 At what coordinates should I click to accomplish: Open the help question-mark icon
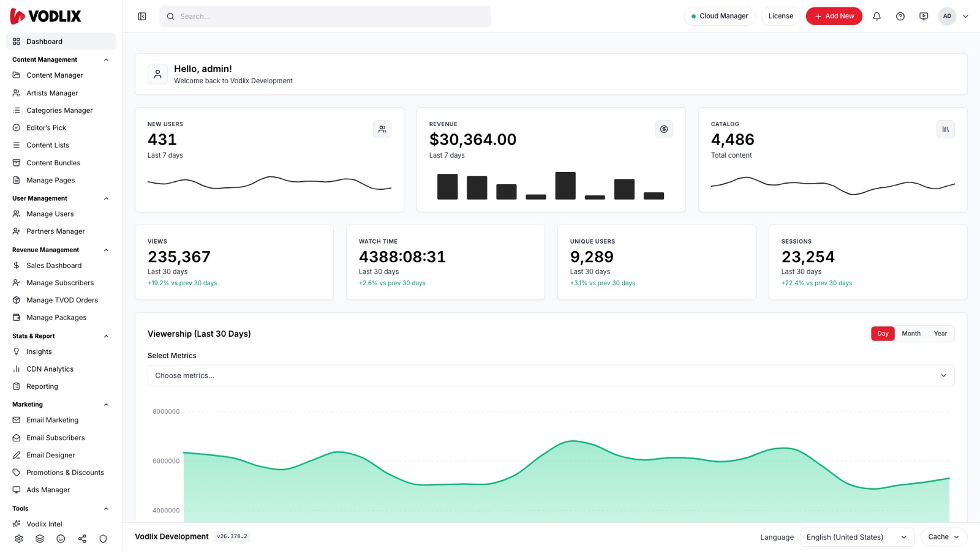pos(900,17)
